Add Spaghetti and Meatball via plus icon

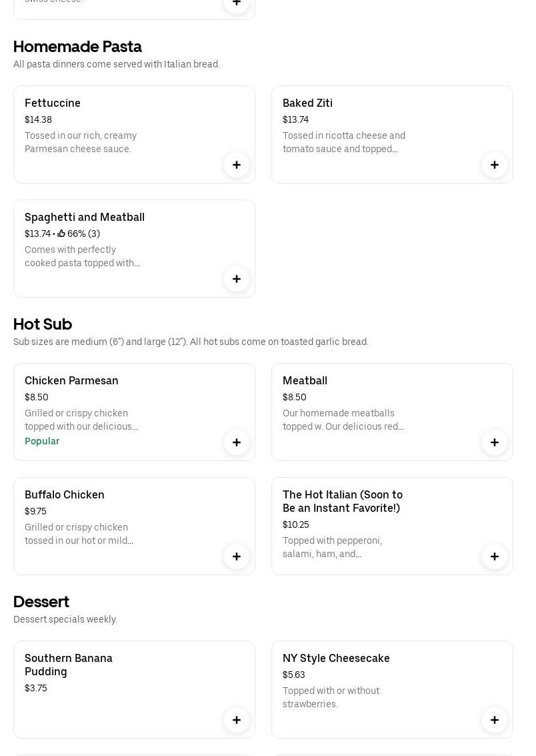[237, 279]
